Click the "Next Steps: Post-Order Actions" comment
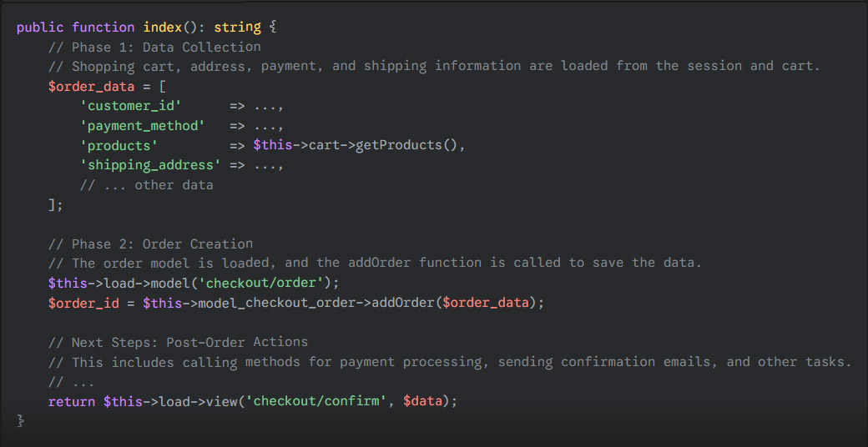This screenshot has width=868, height=447. (178, 342)
